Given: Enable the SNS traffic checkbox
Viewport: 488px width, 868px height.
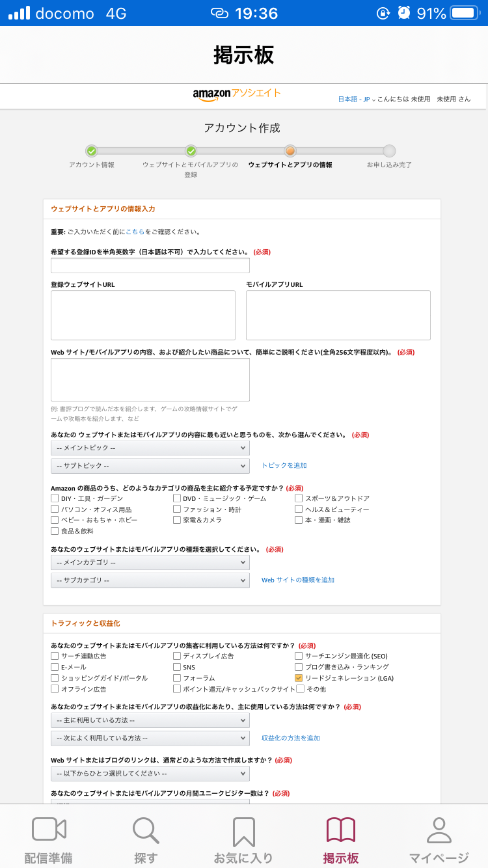Looking at the screenshot, I should point(177,667).
